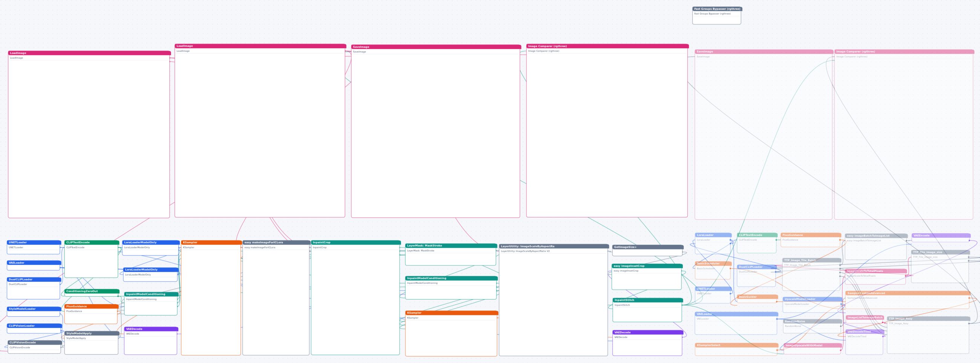Click the StyleModelApply node header
Viewport: 980px width, 363px height.
point(92,333)
